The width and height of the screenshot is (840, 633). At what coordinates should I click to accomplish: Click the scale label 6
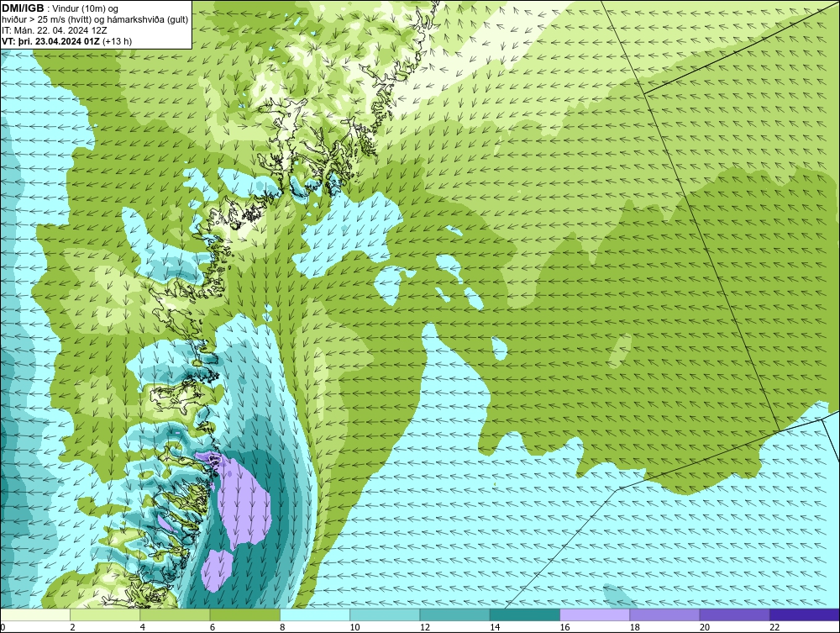pos(213,627)
